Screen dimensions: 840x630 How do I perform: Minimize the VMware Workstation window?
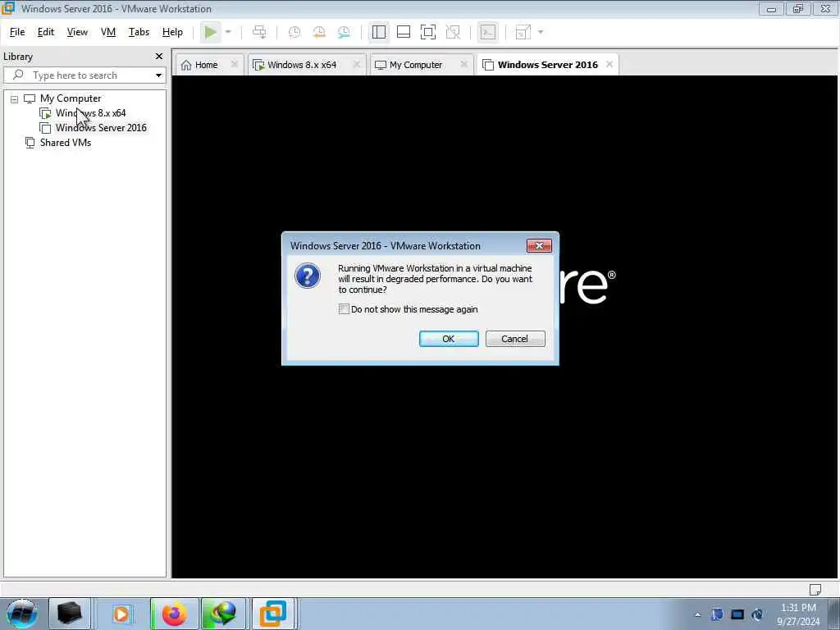point(771,8)
